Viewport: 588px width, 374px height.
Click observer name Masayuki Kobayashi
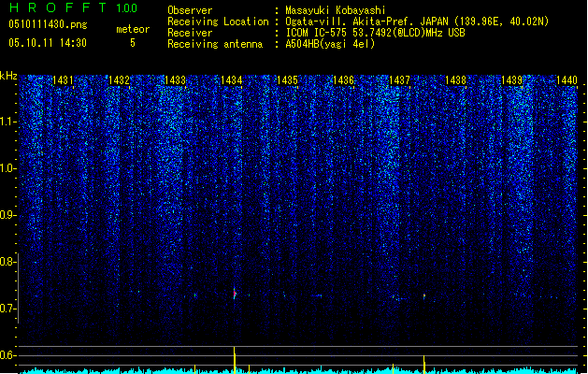tap(336, 10)
